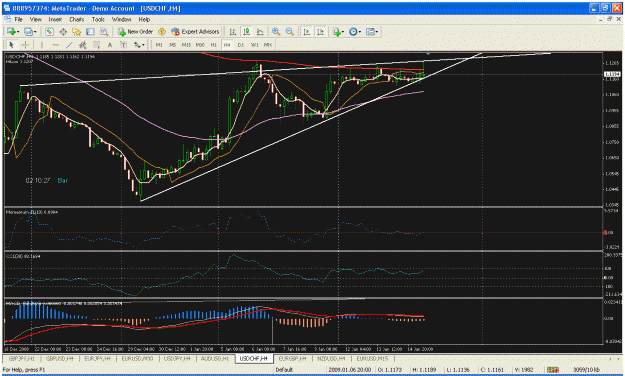Expand the Profiles dropdown arrow
This screenshot has width=625, height=376.
(x=35, y=32)
